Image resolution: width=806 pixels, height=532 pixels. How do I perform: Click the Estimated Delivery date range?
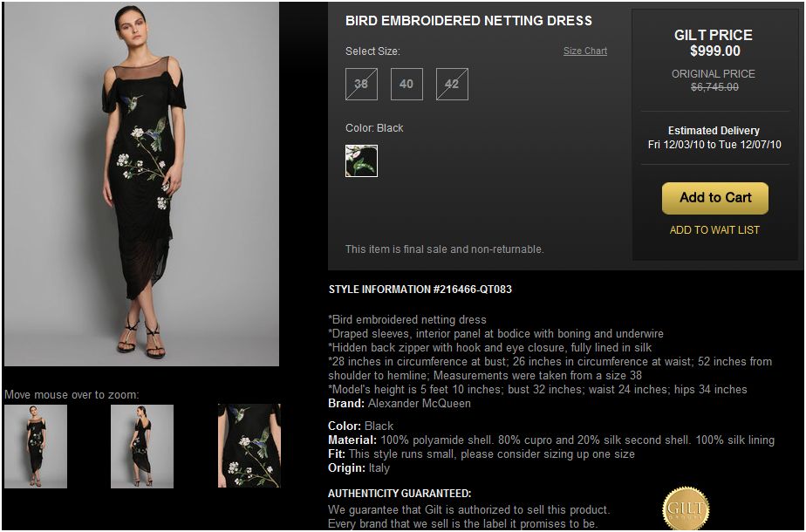(714, 145)
